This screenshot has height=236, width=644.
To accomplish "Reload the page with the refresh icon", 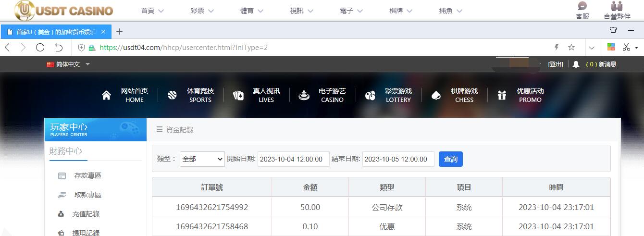I will pyautogui.click(x=40, y=48).
